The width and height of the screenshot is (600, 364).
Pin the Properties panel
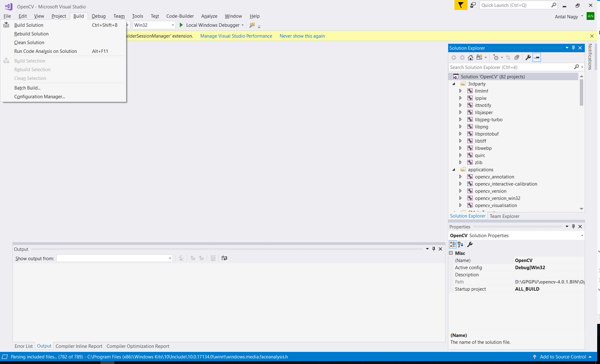coord(574,227)
